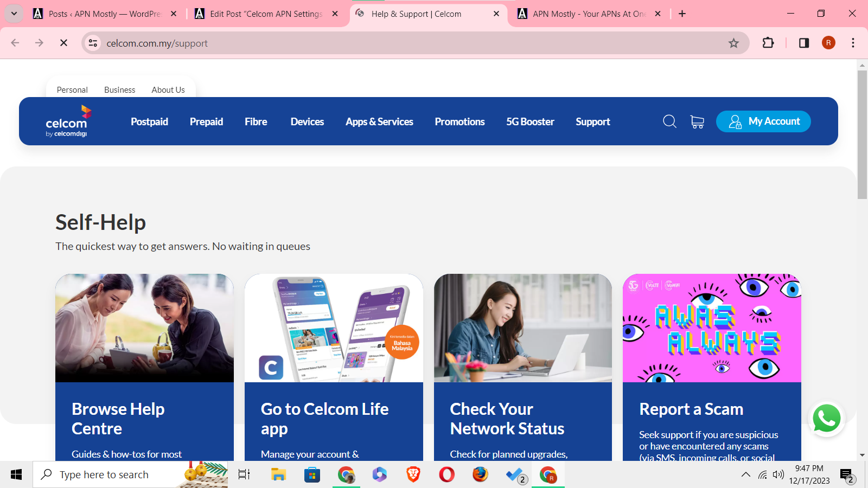The width and height of the screenshot is (868, 488).
Task: Open the Business site link
Action: point(119,90)
